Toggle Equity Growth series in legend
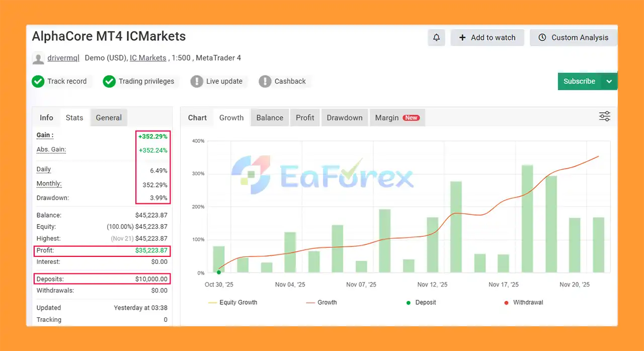 pos(232,303)
